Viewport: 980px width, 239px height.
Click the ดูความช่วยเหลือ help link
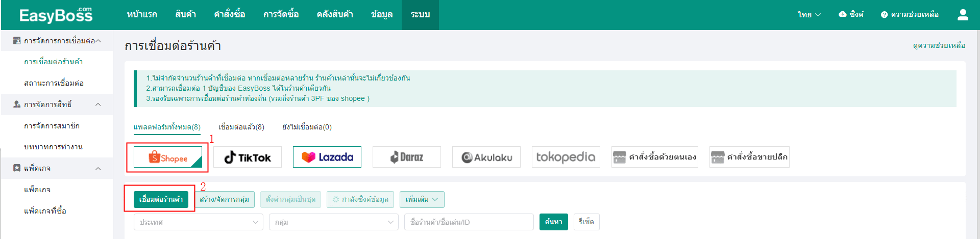pyautogui.click(x=939, y=45)
